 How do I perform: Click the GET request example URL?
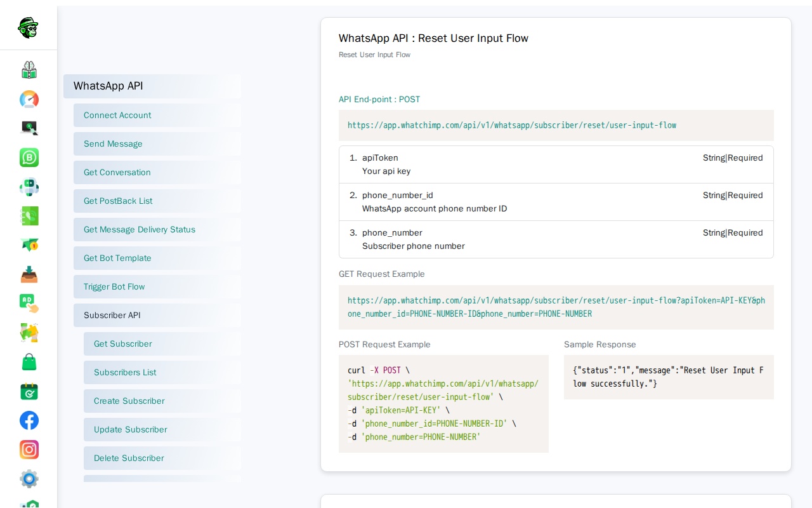pyautogui.click(x=556, y=307)
